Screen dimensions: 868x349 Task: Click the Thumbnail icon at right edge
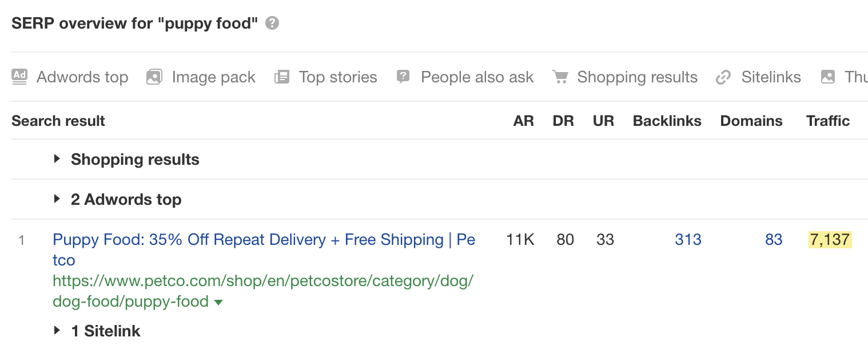(828, 77)
